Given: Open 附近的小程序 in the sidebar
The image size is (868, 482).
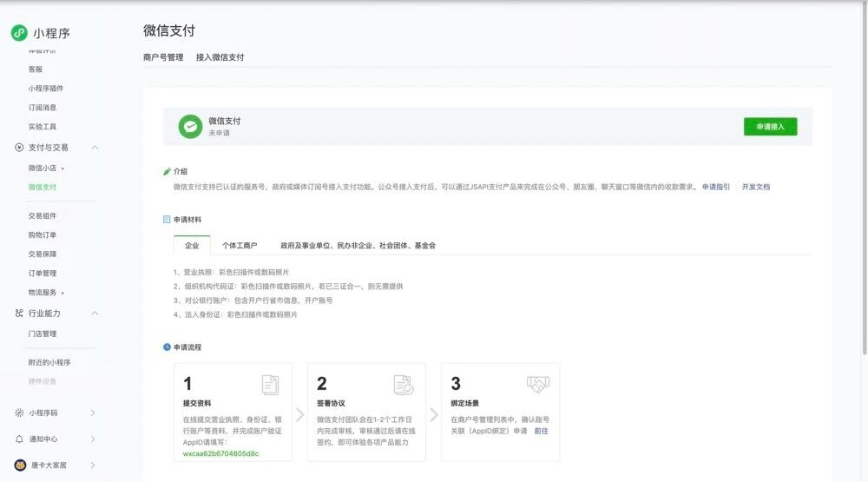Looking at the screenshot, I should click(x=49, y=362).
